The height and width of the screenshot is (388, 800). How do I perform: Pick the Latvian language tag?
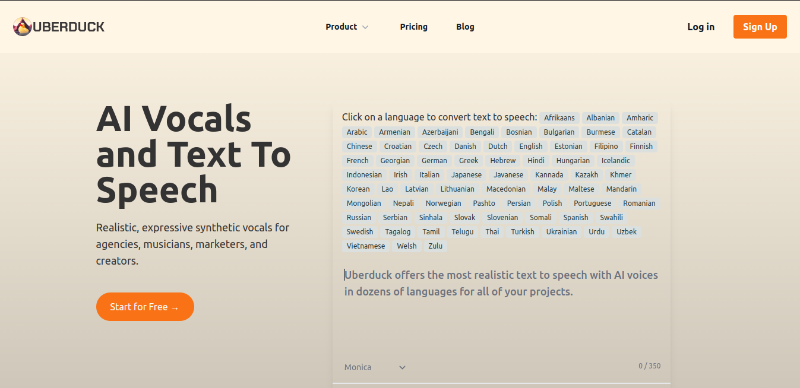(417, 189)
